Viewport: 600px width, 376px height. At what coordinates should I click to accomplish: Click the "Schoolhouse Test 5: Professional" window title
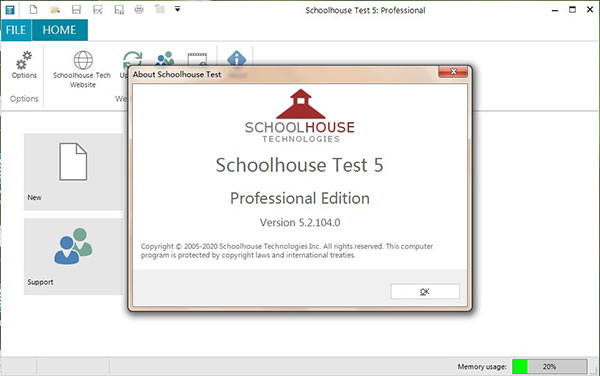click(365, 10)
